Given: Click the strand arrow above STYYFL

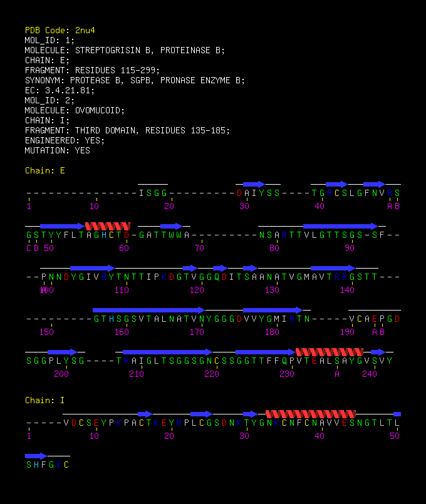Looking at the screenshot, I should pyautogui.click(x=63, y=226).
